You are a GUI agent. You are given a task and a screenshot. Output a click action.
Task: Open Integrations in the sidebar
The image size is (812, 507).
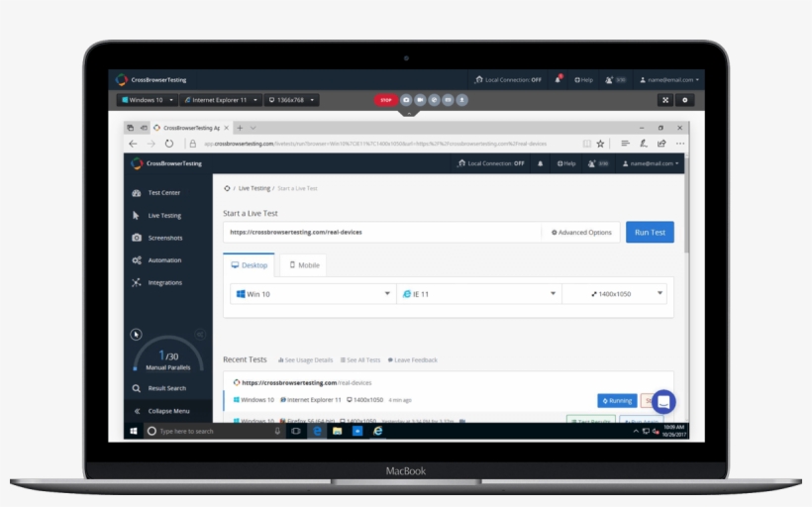click(164, 283)
